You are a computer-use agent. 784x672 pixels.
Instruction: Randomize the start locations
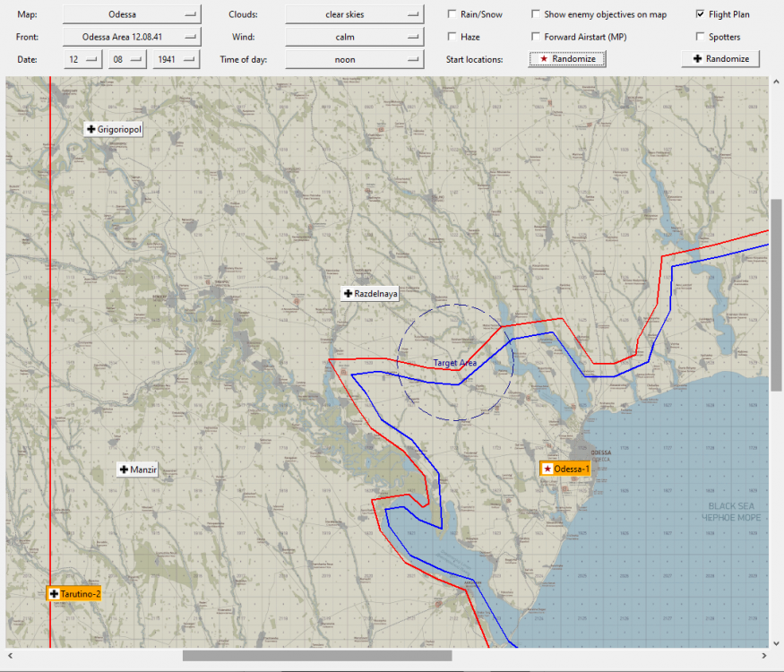tap(567, 59)
